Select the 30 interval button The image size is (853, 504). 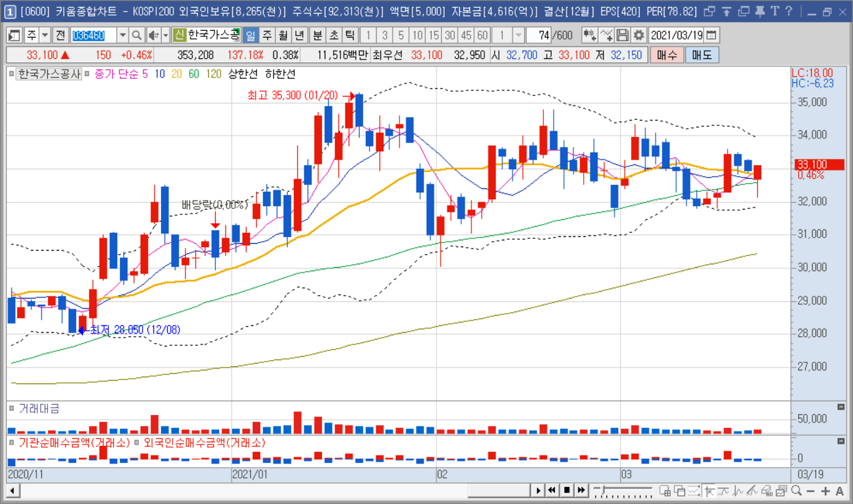pyautogui.click(x=450, y=36)
